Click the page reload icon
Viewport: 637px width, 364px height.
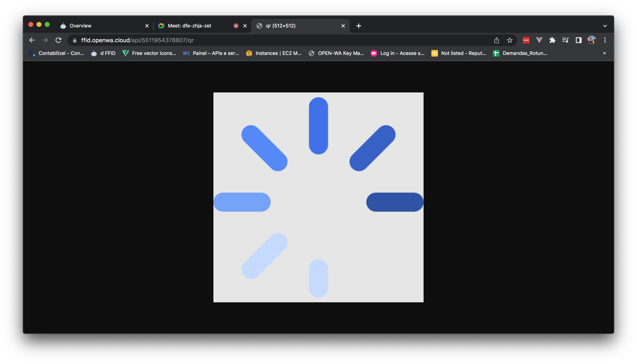click(58, 40)
